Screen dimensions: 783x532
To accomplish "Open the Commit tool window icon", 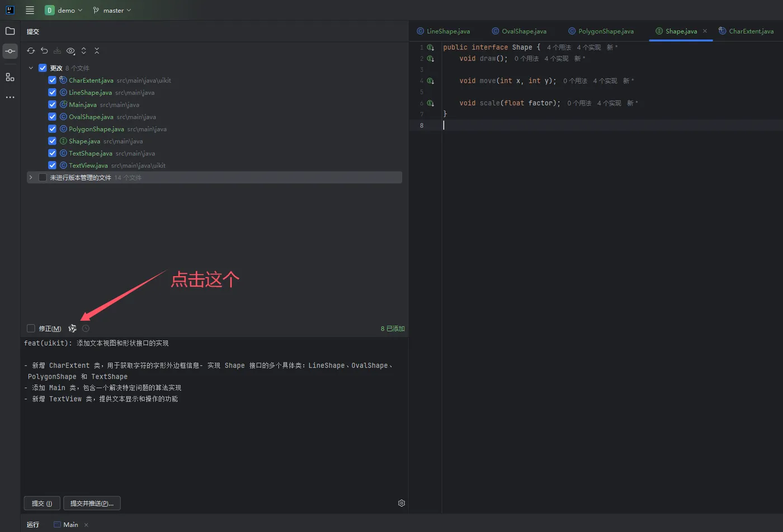I will 10,51.
